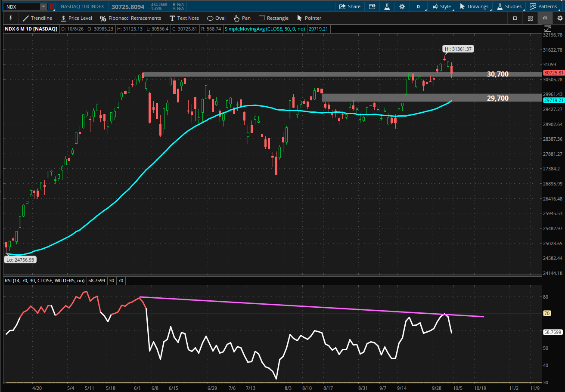Open the D timeframe dropdown
565x392 pixels.
pos(419,6)
